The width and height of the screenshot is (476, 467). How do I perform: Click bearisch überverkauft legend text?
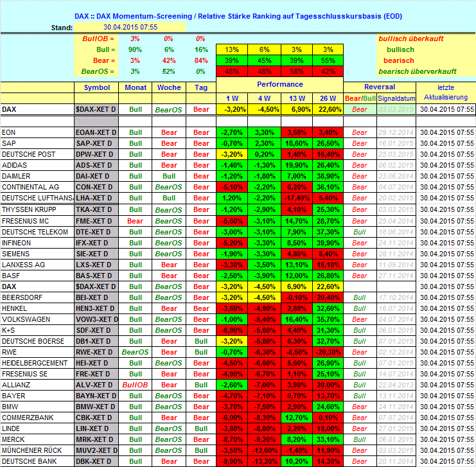click(418, 71)
